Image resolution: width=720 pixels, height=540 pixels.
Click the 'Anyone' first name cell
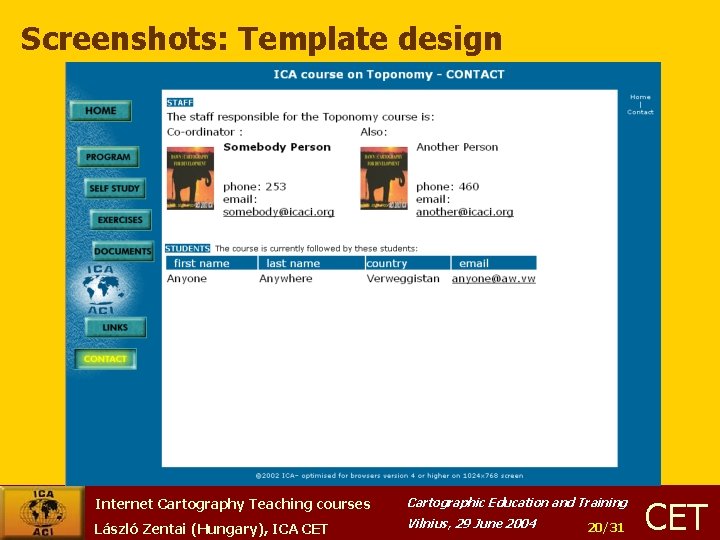[187, 279]
